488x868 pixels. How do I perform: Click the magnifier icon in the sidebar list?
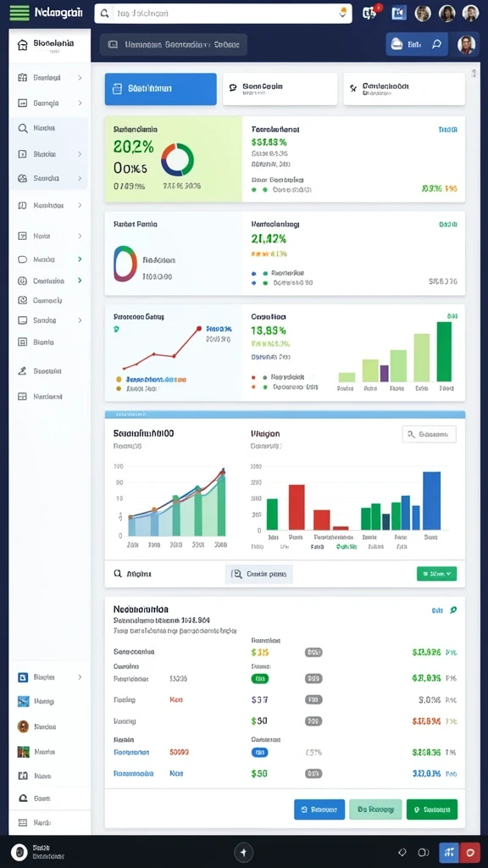[23, 129]
